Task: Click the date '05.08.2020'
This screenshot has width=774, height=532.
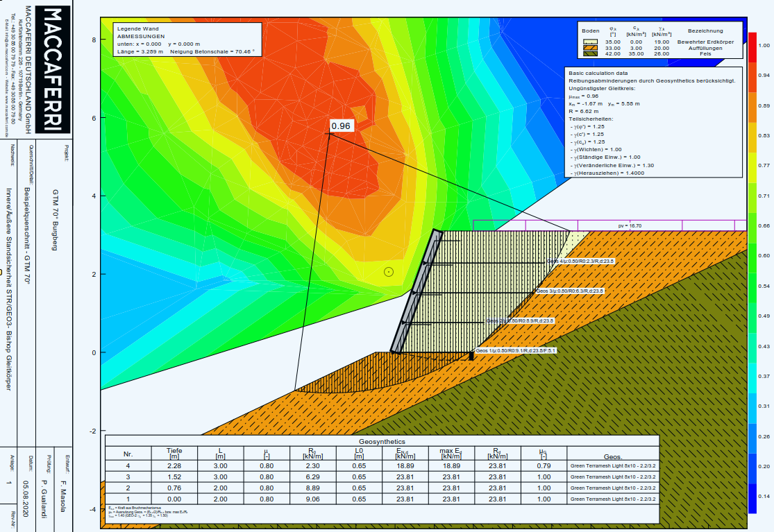Action: click(x=26, y=499)
